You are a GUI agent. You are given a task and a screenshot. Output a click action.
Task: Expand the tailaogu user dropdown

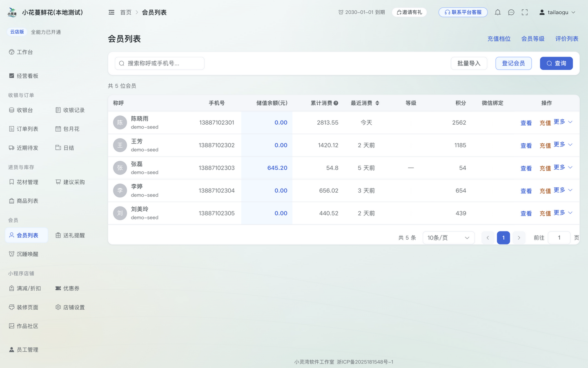coord(557,12)
